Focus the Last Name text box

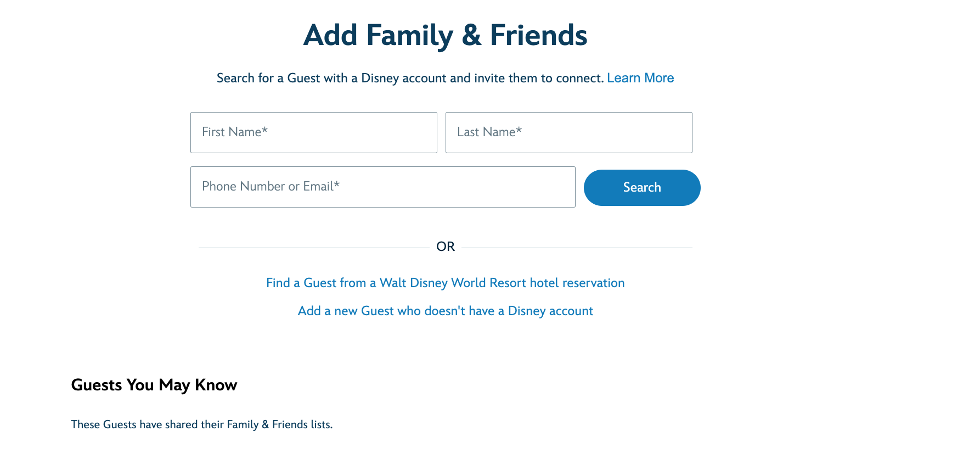click(x=568, y=132)
